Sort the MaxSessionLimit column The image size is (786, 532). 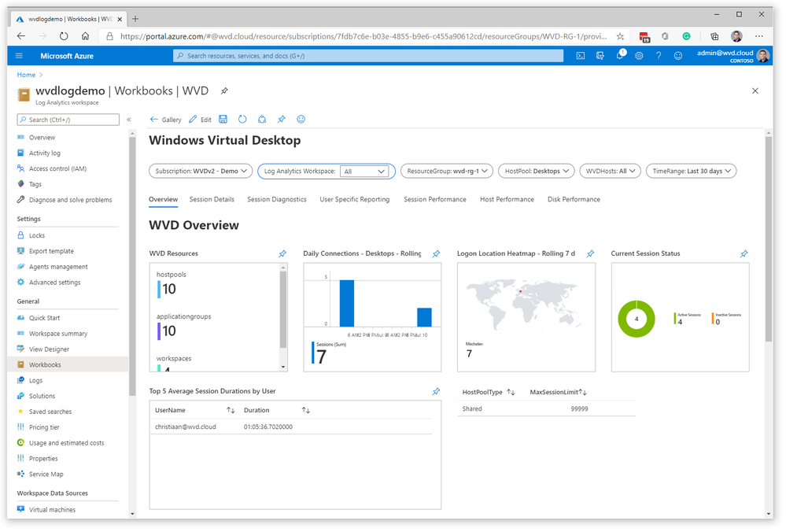[x=583, y=392]
